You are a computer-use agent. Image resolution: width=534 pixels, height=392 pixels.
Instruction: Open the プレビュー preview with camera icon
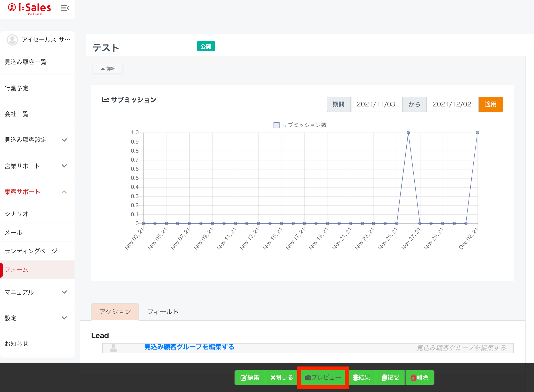(323, 378)
